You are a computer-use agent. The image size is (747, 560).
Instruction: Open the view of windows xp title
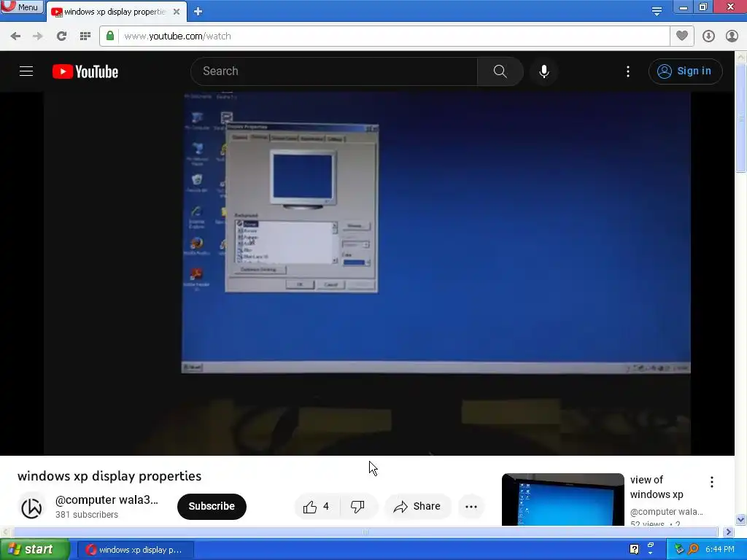(657, 487)
